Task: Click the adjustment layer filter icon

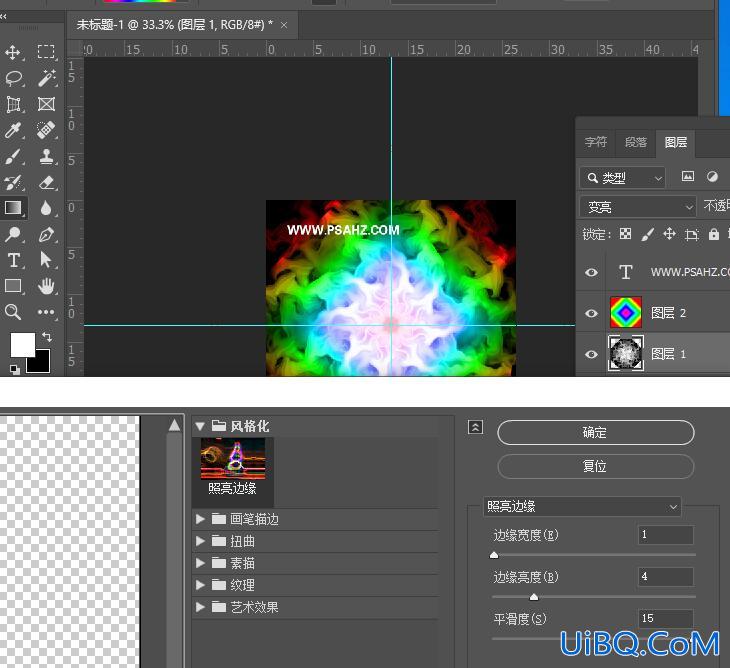Action: click(x=712, y=176)
